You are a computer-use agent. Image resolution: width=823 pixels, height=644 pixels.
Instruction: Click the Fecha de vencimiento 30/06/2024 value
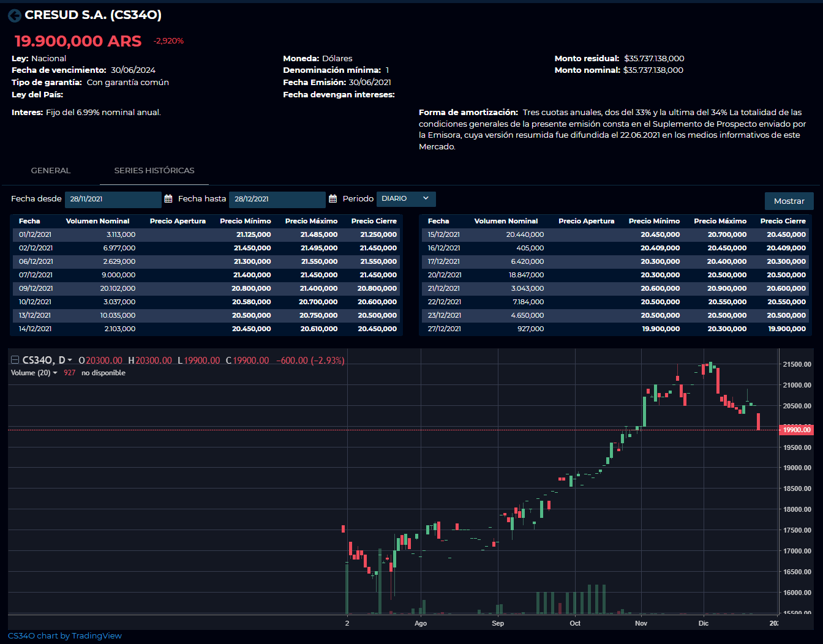[133, 70]
